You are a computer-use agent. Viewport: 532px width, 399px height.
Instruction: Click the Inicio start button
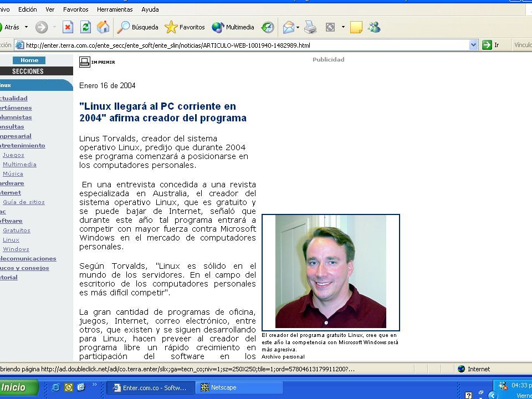18,387
